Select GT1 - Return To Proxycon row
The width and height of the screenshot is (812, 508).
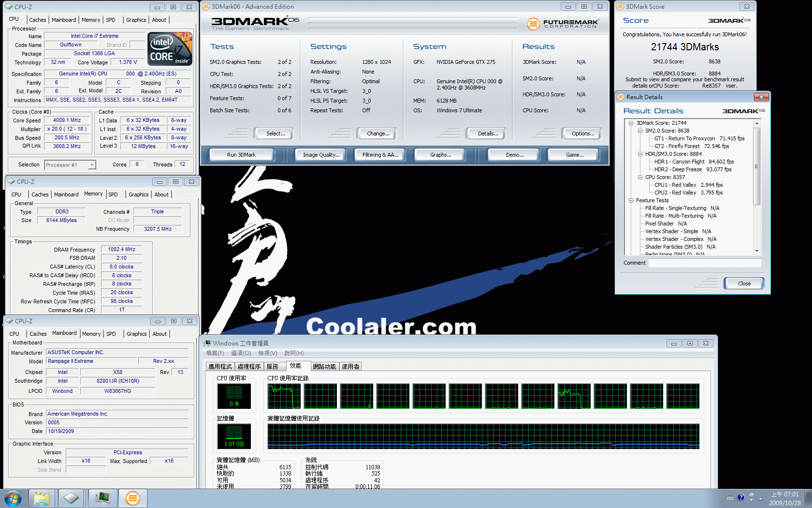[699, 138]
